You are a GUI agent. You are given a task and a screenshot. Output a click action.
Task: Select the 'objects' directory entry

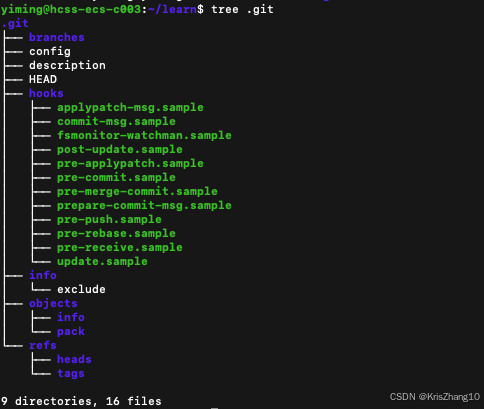pyautogui.click(x=53, y=304)
